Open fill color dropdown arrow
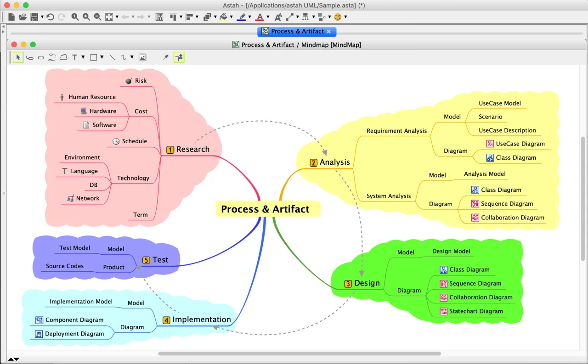The image size is (588, 364). (232, 17)
